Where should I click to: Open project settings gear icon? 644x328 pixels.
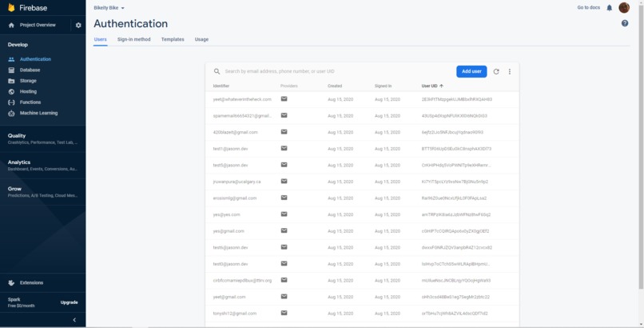pos(78,25)
